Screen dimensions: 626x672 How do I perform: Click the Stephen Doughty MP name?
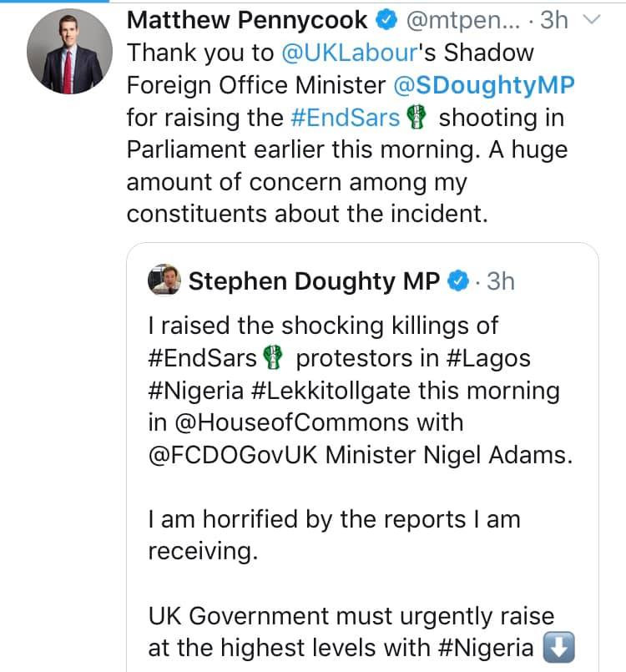(314, 282)
